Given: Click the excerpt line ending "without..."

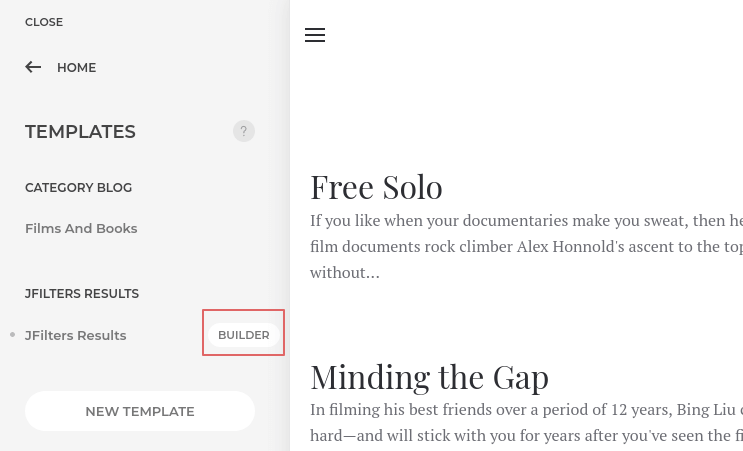Looking at the screenshot, I should [x=345, y=272].
